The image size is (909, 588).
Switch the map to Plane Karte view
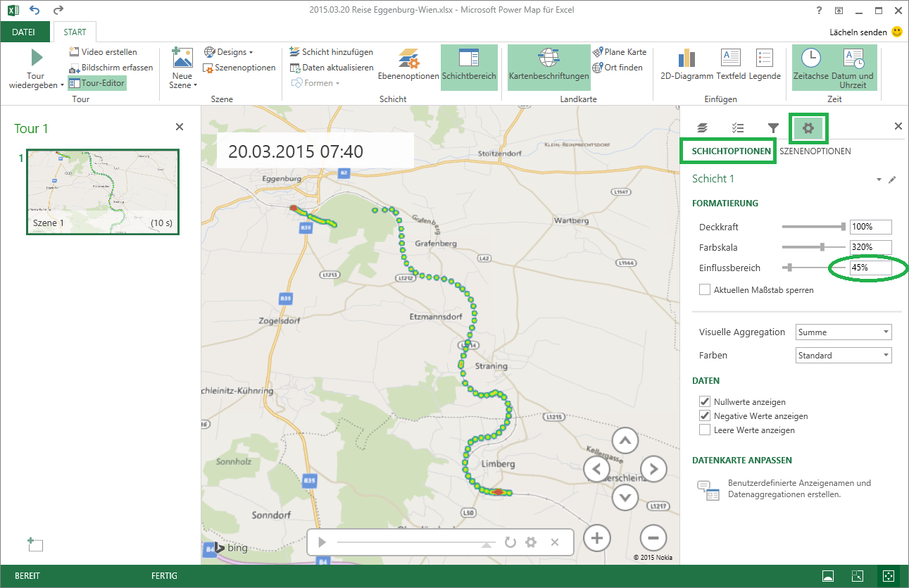click(x=620, y=51)
